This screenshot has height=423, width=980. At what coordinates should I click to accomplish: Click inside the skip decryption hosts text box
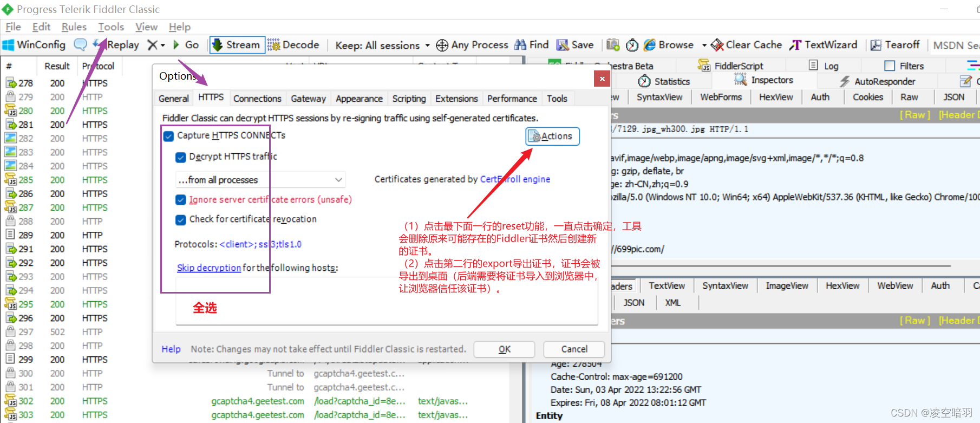click(387, 301)
